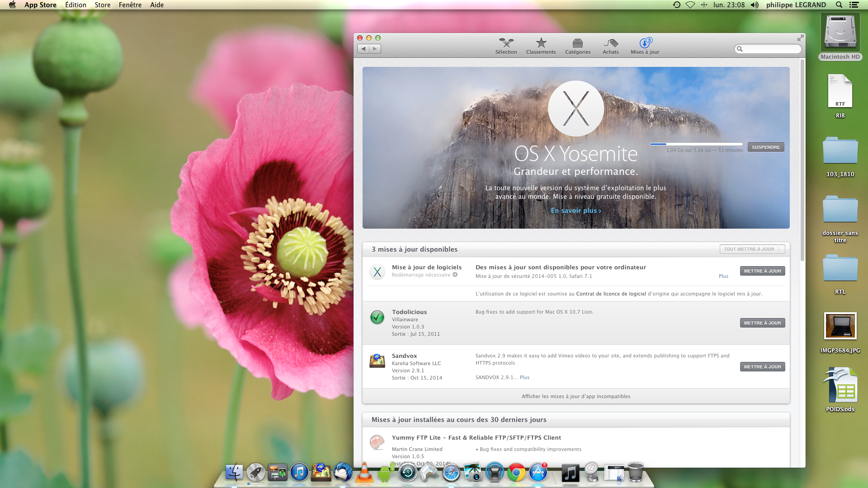Open Spotlight search in the menu bar

click(x=839, y=5)
